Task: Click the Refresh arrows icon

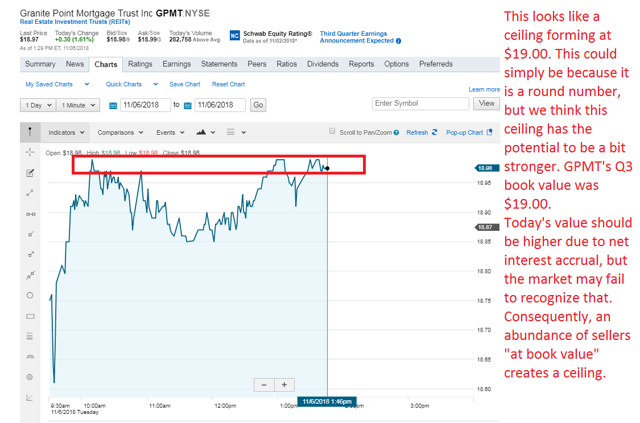Action: pos(434,132)
